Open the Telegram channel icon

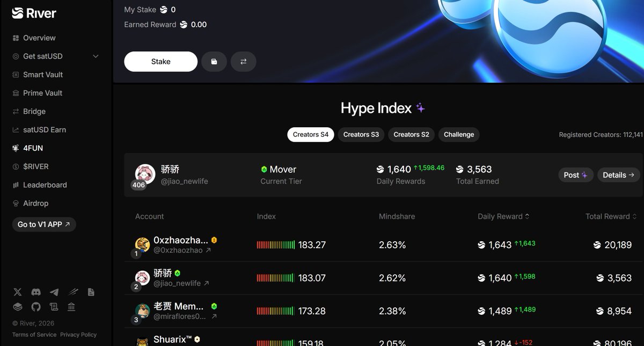(x=54, y=292)
